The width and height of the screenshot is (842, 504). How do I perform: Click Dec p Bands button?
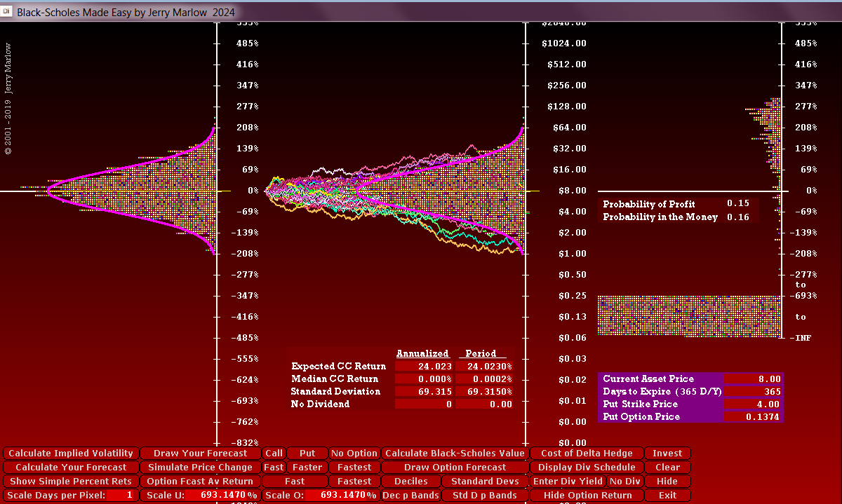pos(411,496)
